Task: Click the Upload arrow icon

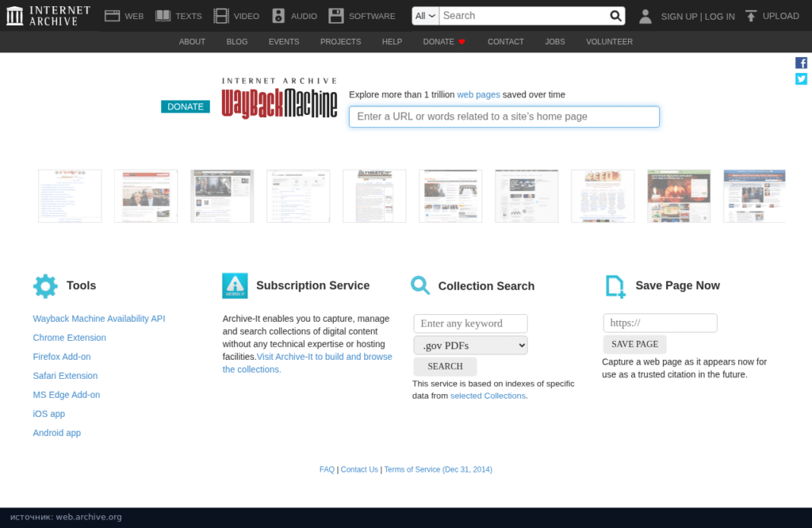Action: coord(751,16)
